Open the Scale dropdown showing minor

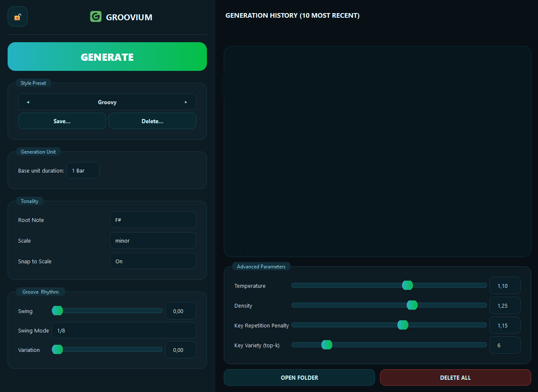tap(153, 241)
